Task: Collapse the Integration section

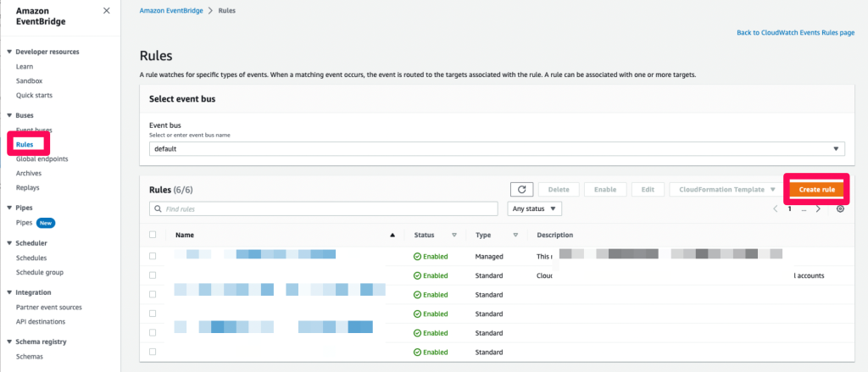Action: pyautogui.click(x=9, y=292)
